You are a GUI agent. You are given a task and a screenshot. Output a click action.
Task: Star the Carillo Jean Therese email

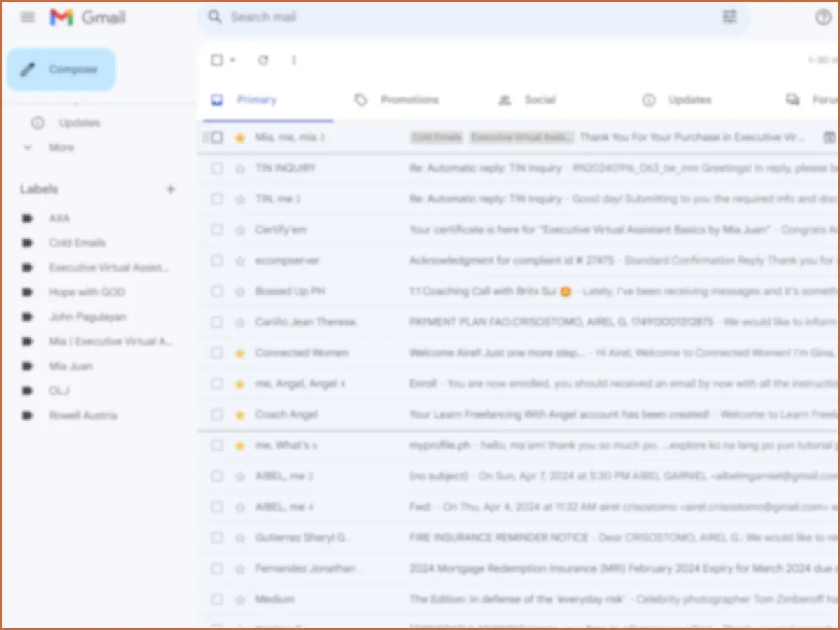tap(240, 322)
